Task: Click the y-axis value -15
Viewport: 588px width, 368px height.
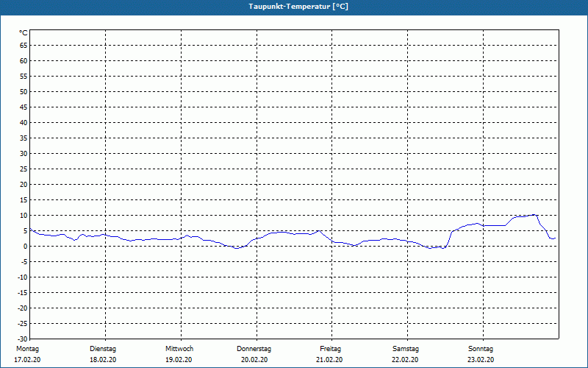Action: tap(23, 292)
